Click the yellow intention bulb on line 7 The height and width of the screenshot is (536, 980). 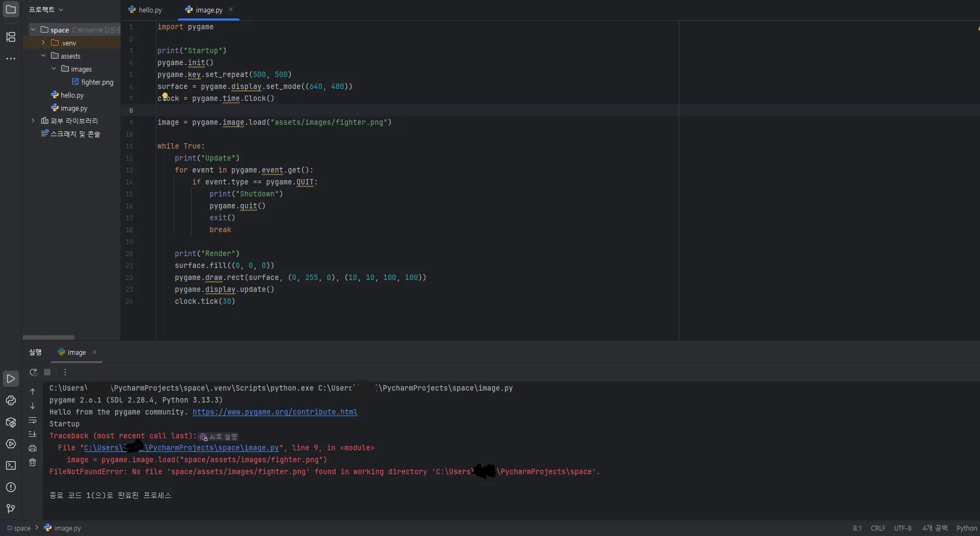point(165,96)
